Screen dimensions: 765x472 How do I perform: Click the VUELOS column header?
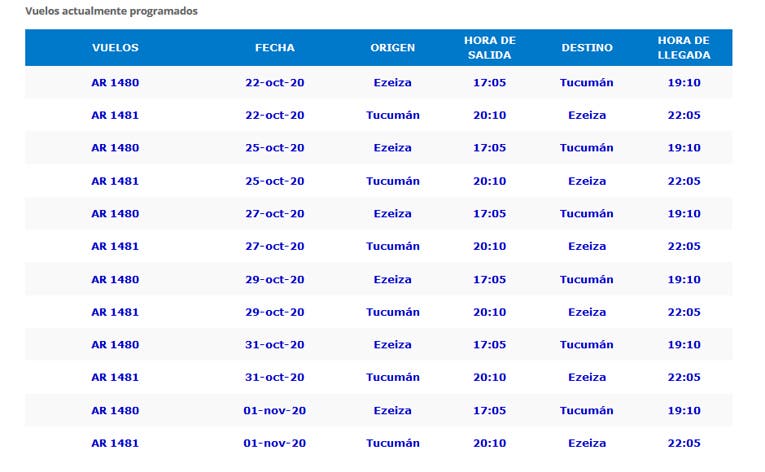(115, 48)
